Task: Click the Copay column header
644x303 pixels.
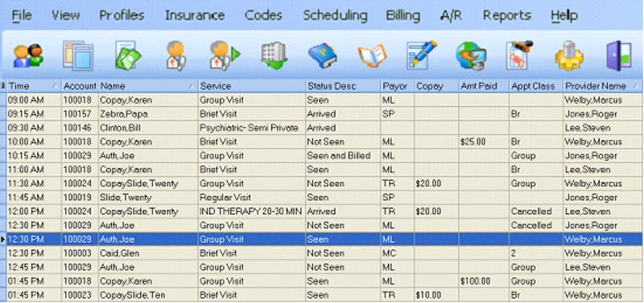Action: pos(436,86)
